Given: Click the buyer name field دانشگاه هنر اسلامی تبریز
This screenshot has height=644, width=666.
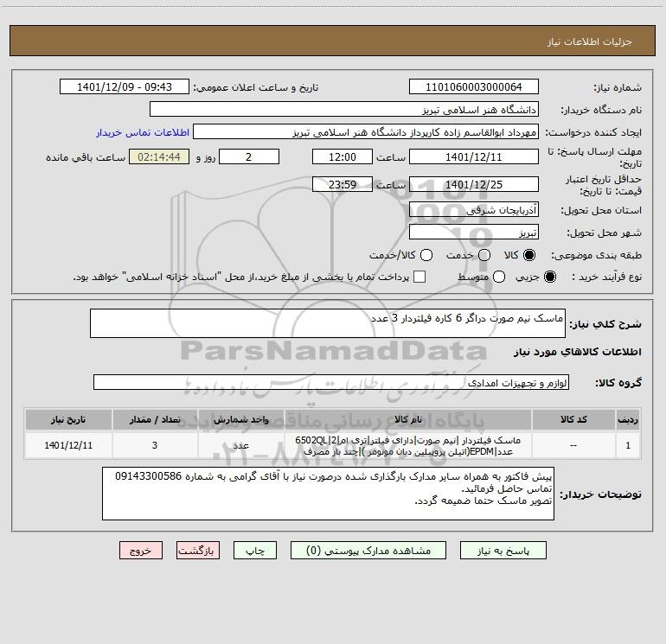Looking at the screenshot, I should point(344,110).
